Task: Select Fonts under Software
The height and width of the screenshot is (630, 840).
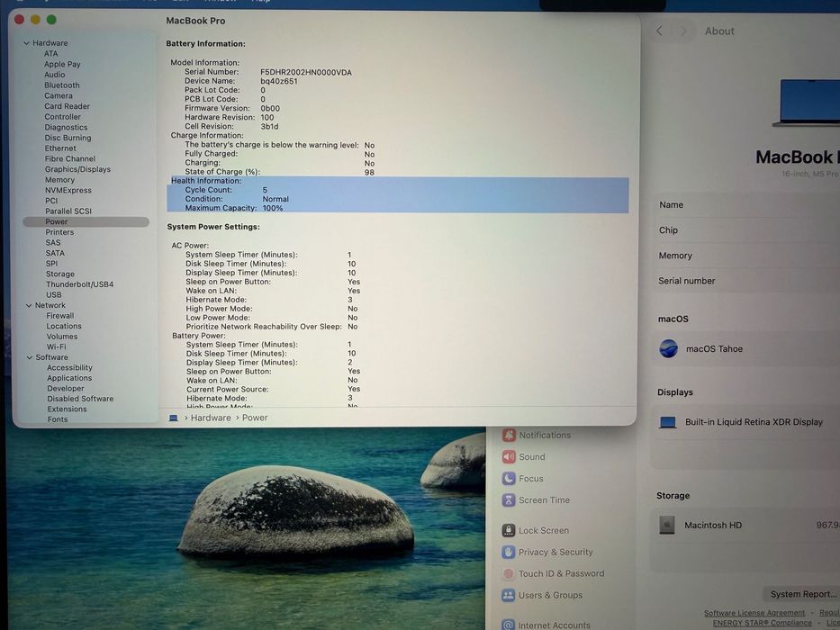Action: [58, 419]
